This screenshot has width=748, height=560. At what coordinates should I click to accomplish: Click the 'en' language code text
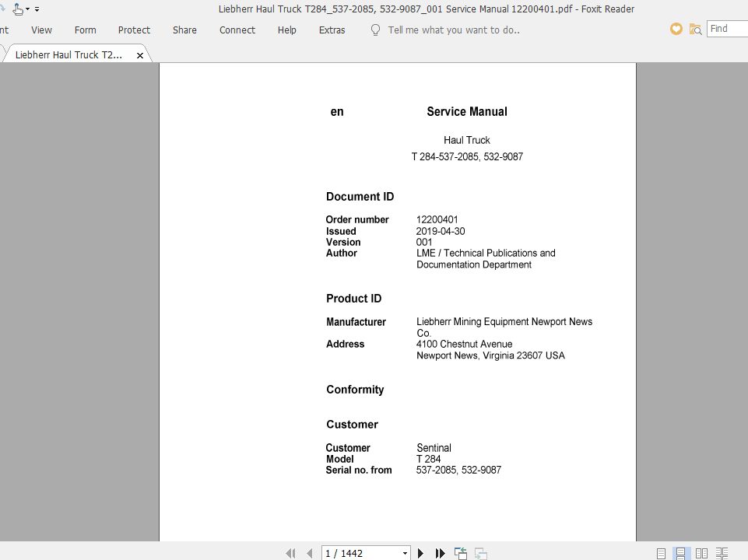(x=337, y=112)
